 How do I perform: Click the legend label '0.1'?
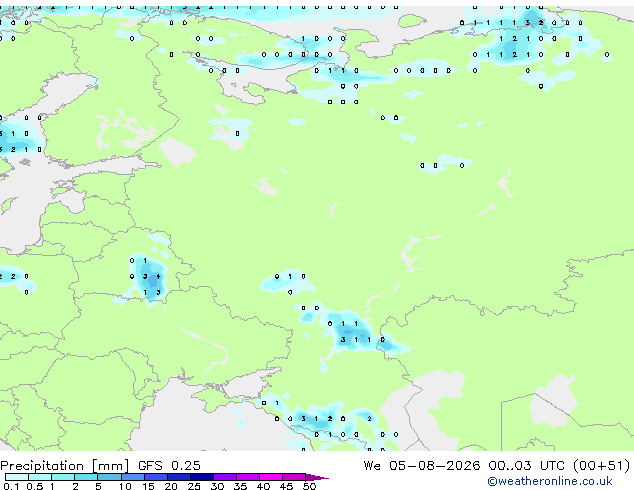click(11, 486)
